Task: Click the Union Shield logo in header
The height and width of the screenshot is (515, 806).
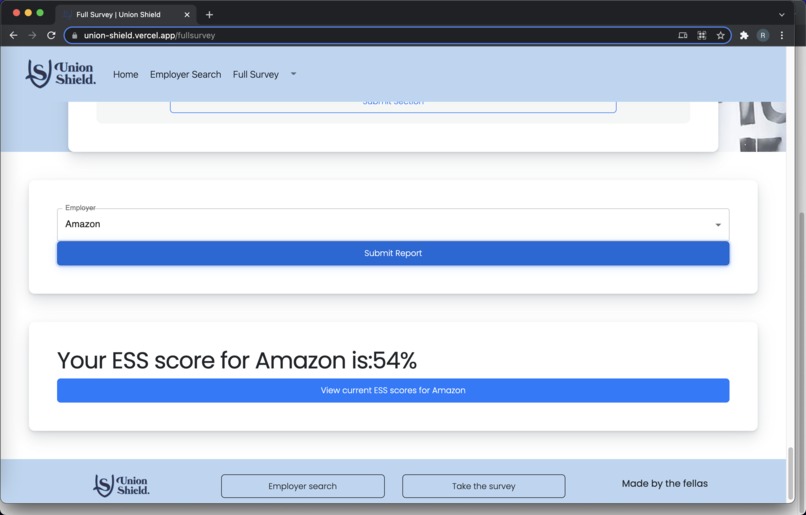Action: point(61,73)
